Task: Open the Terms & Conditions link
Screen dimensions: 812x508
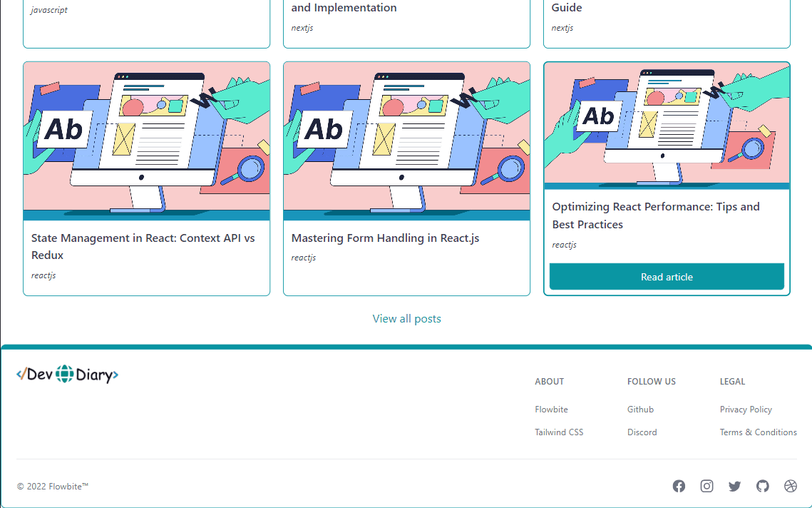Action: 758,432
